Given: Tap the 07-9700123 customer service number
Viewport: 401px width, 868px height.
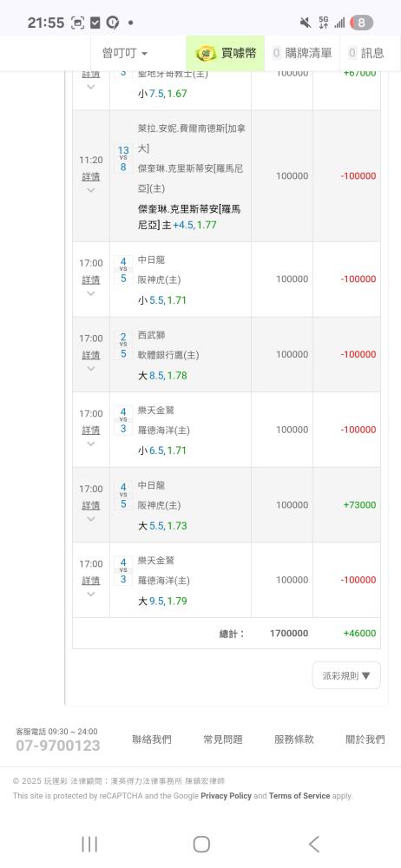Looking at the screenshot, I should coord(57,745).
